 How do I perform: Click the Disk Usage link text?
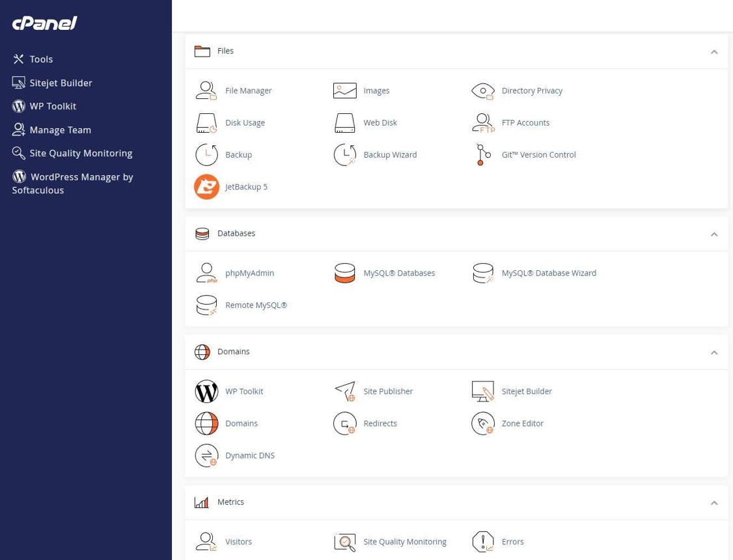tap(245, 123)
